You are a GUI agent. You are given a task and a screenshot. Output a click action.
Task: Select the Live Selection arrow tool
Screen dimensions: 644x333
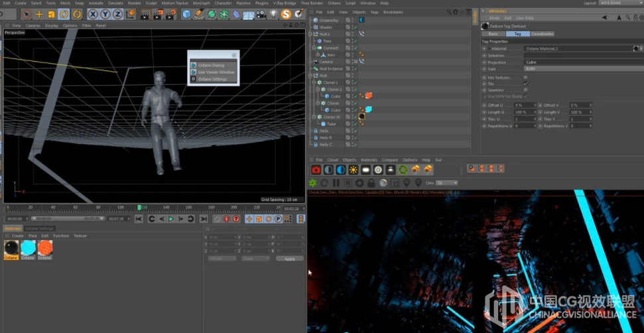(x=27, y=15)
